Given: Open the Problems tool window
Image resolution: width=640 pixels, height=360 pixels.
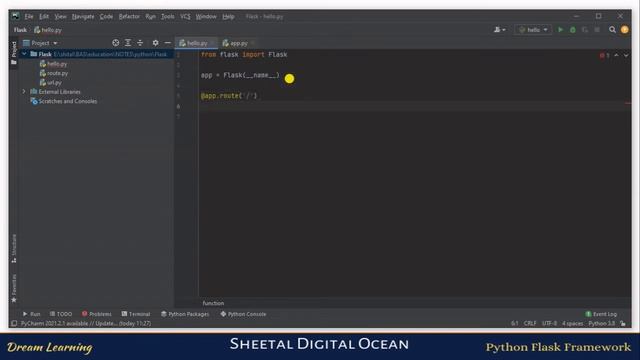Looking at the screenshot, I should tap(97, 314).
